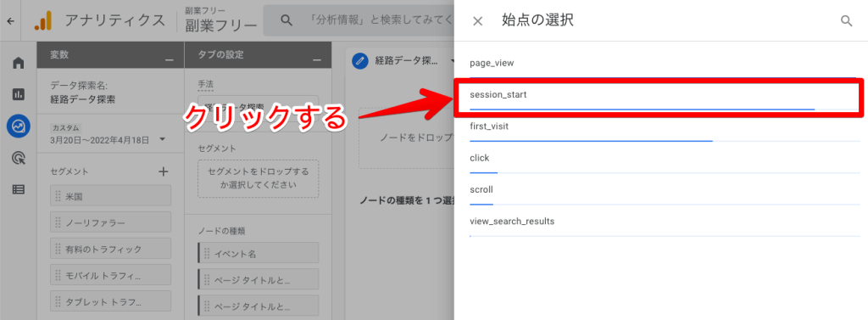Open the Advertising cursor sidebar icon
The image size is (868, 320).
(19, 158)
